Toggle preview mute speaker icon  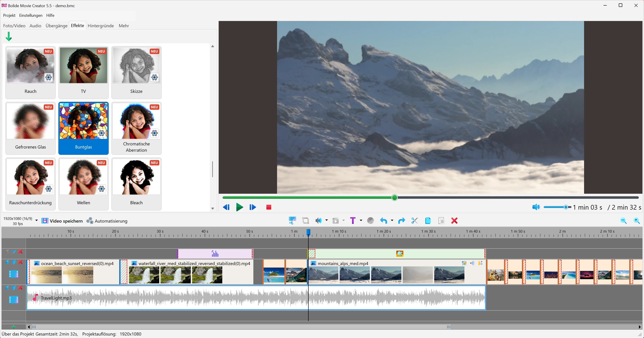536,207
